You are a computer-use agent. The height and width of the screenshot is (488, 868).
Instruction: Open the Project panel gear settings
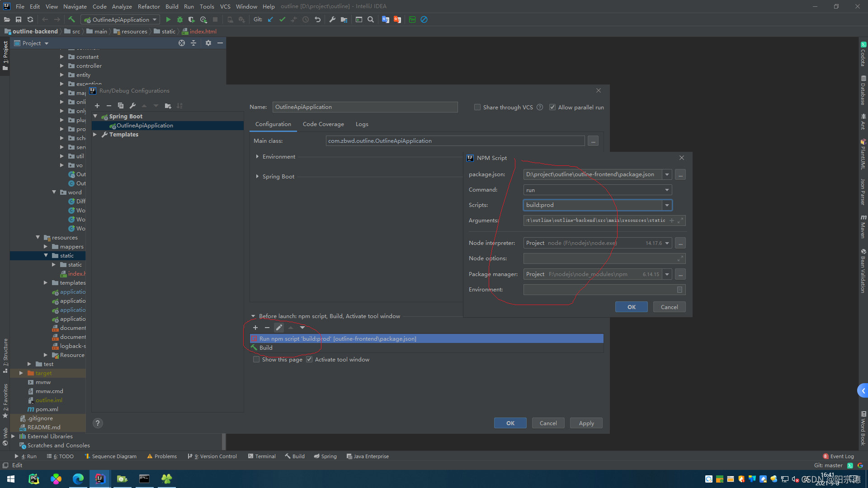(x=208, y=43)
